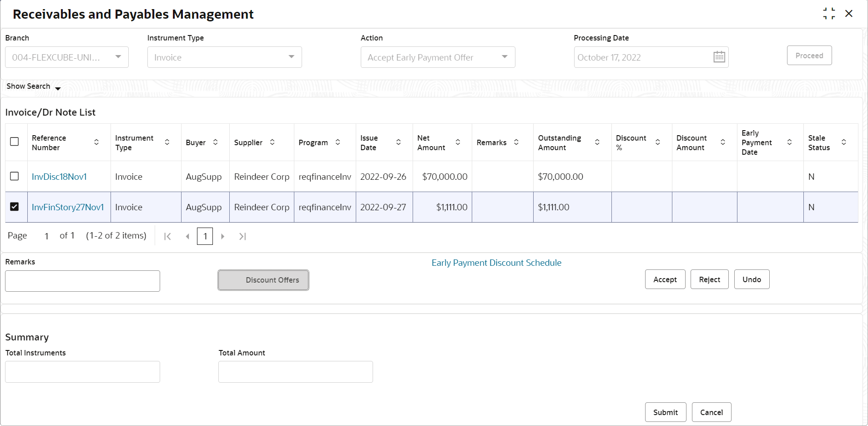Go to next page arrow
The height and width of the screenshot is (426, 868).
(x=222, y=236)
